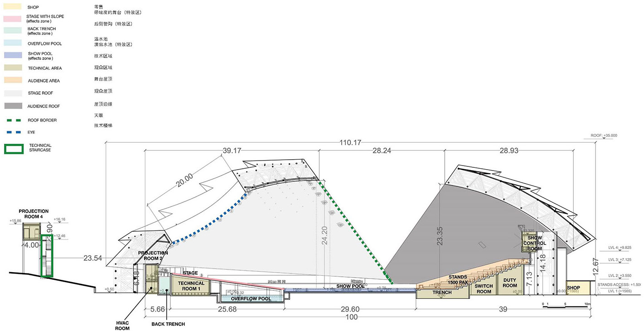Pick the olive TECHNICAL AREA legend swatch

(x=13, y=68)
